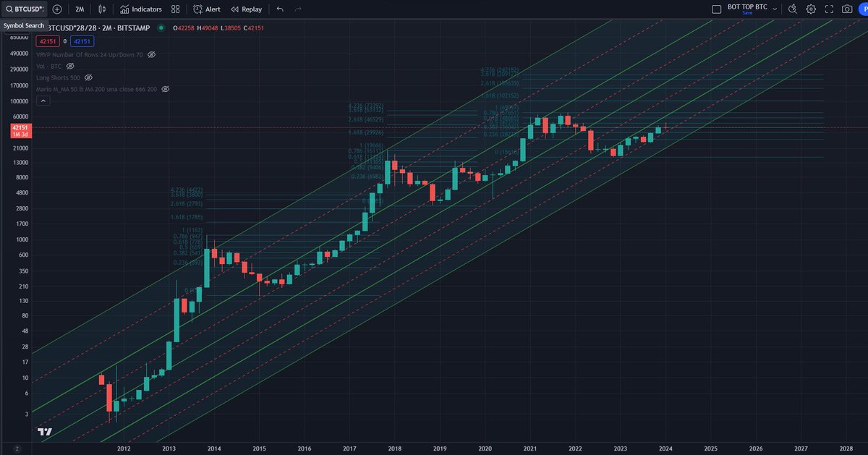Image resolution: width=868 pixels, height=455 pixels.
Task: Click the compare/add symbol plus icon
Action: coord(57,9)
